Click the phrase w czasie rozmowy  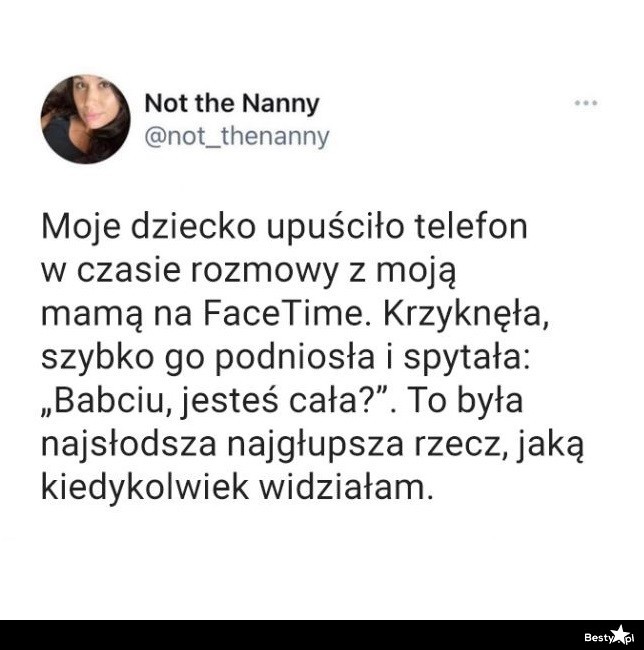click(x=189, y=272)
